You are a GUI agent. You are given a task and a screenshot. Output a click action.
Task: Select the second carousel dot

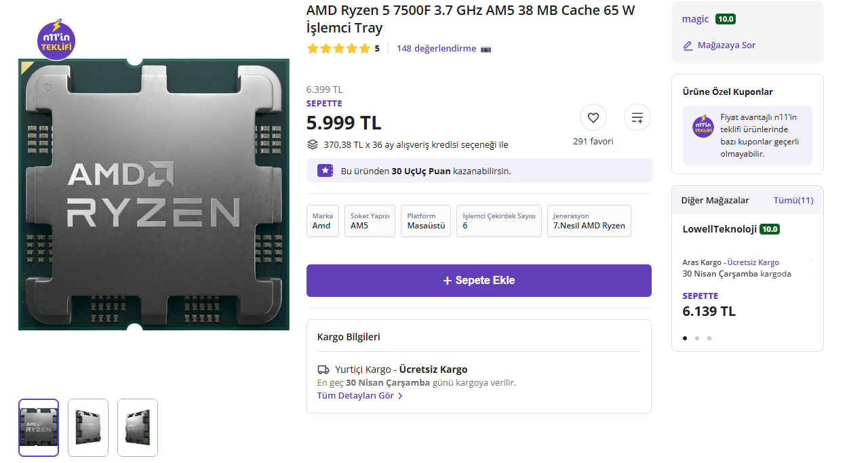(697, 338)
